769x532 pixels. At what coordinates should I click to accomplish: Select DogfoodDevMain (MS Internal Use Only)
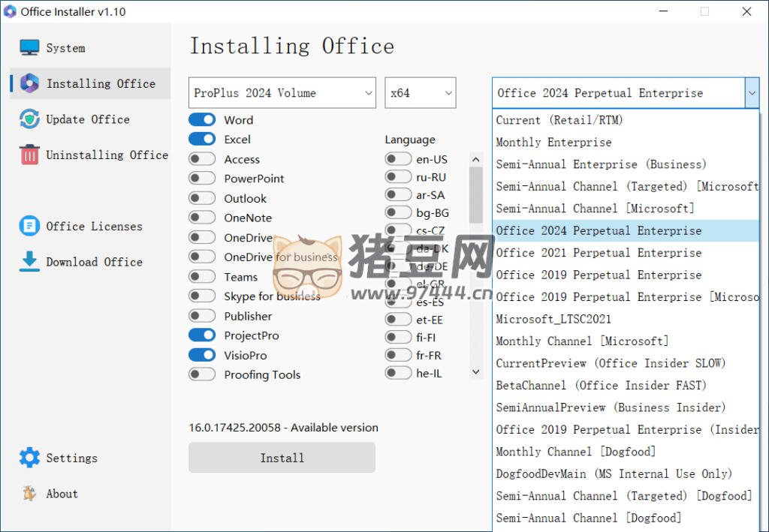pos(626,473)
